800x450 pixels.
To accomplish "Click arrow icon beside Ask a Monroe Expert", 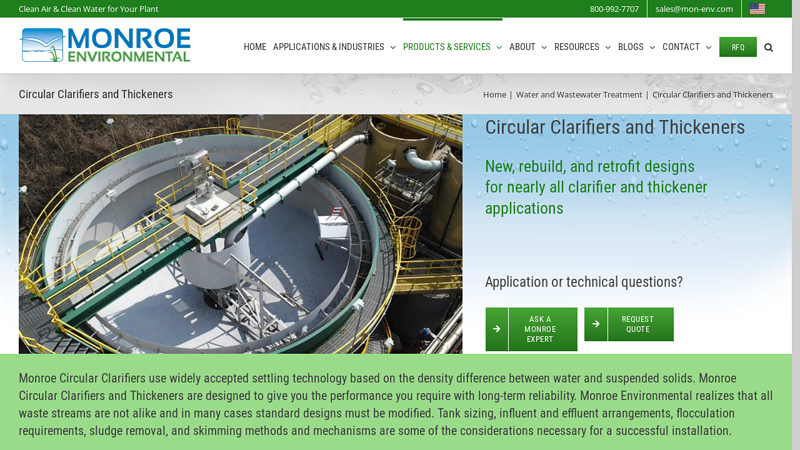I will tap(496, 329).
